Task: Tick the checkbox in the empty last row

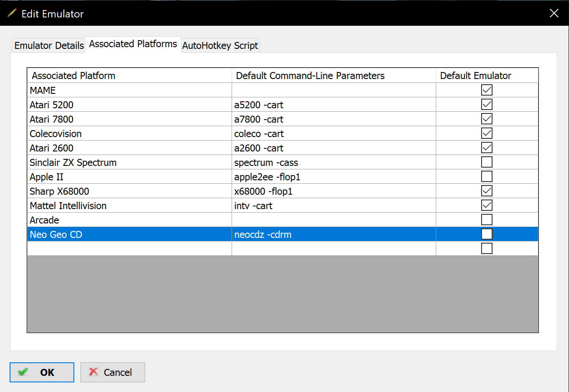Action: (x=486, y=248)
